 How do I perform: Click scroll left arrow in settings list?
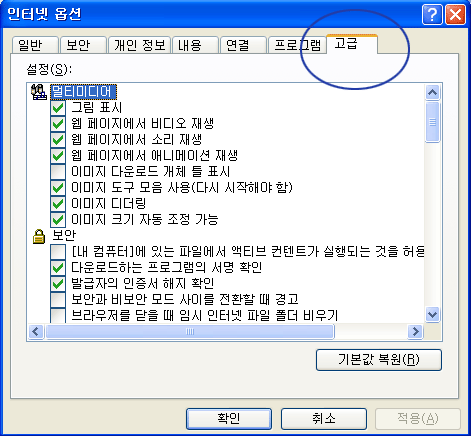pos(36,331)
